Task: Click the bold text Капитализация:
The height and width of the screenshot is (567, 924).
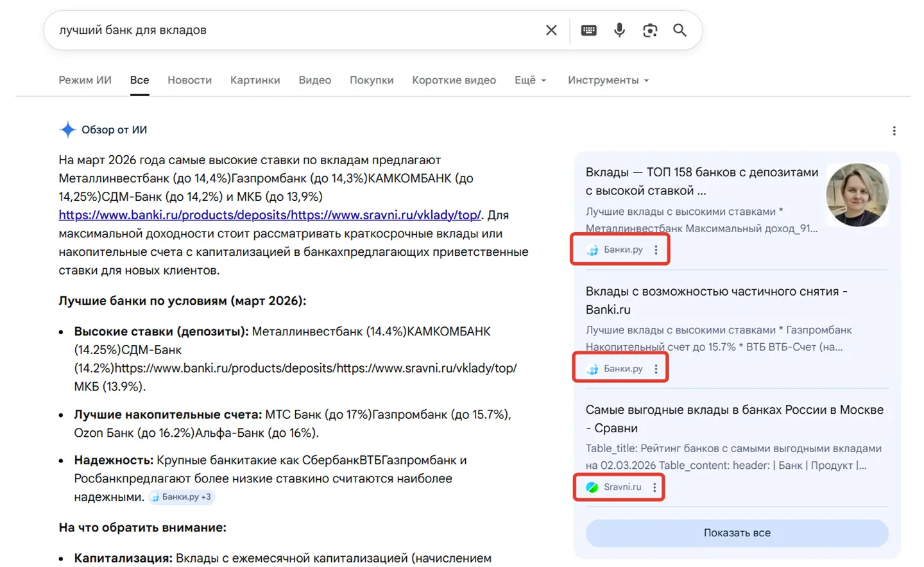Action: pyautogui.click(x=123, y=559)
